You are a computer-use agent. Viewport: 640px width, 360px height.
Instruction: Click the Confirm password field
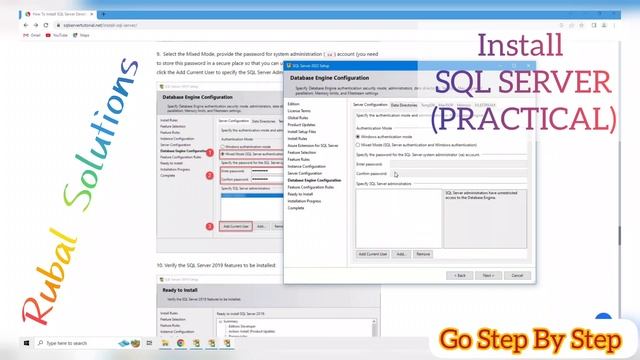[x=458, y=174]
